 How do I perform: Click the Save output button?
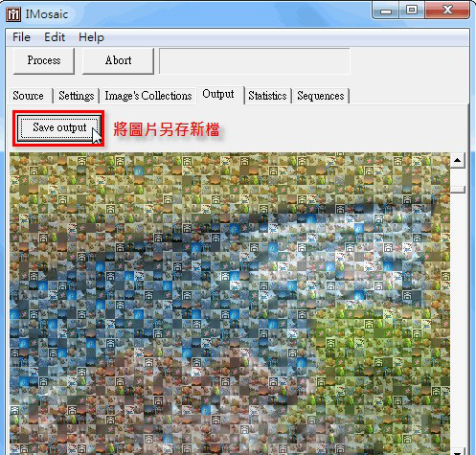59,127
